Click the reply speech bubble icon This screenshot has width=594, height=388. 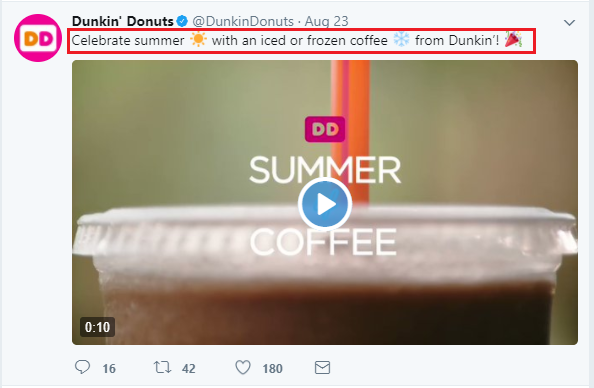[82, 368]
